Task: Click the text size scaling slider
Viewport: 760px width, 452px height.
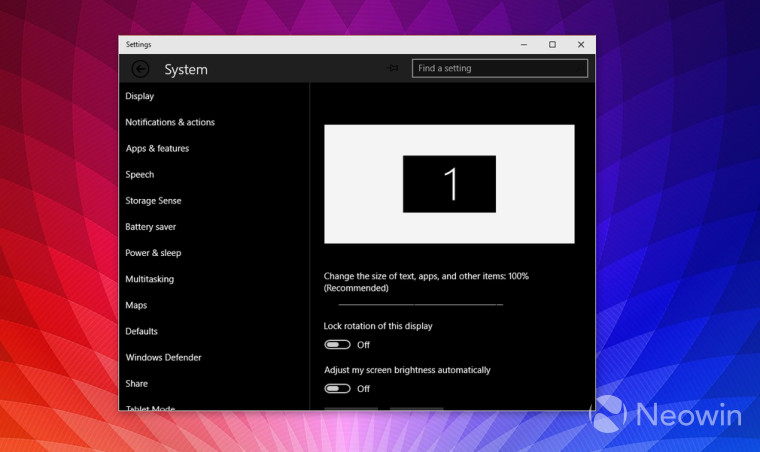Action: [421, 305]
